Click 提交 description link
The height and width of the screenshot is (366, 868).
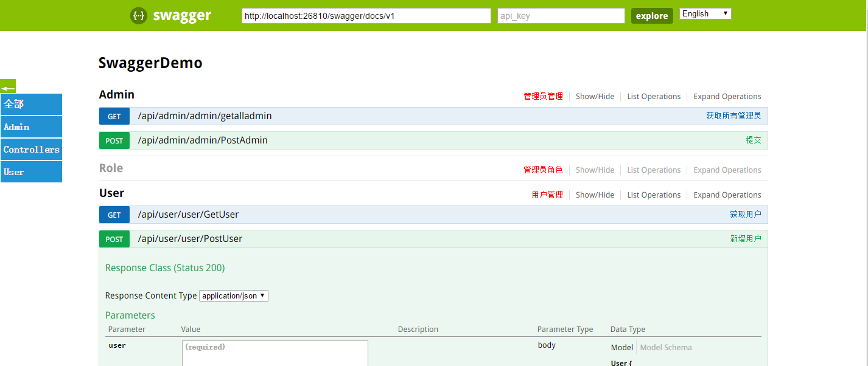(754, 140)
